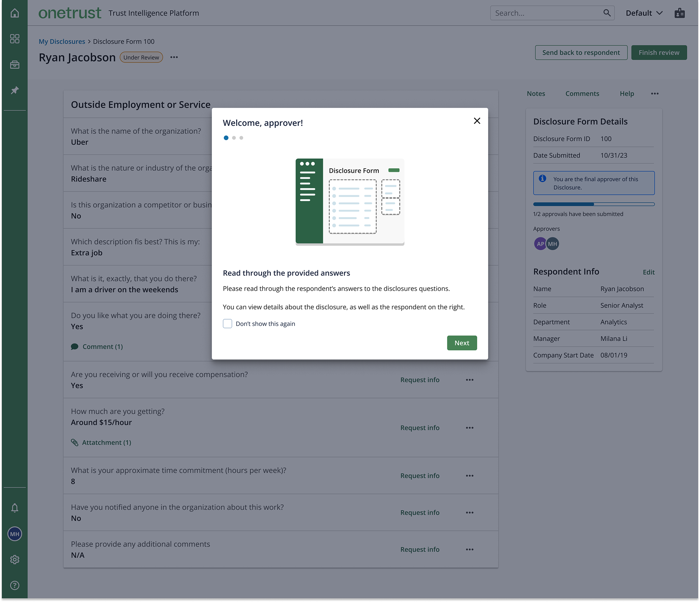Image resolution: width=700 pixels, height=602 pixels.
Task: Click the Next button
Action: click(462, 343)
